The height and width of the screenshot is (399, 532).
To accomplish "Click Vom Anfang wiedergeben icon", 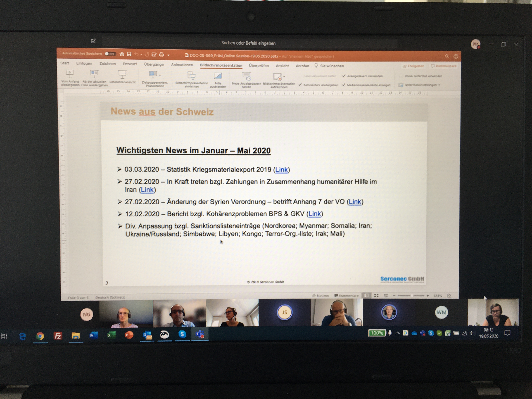I will click(x=70, y=74).
